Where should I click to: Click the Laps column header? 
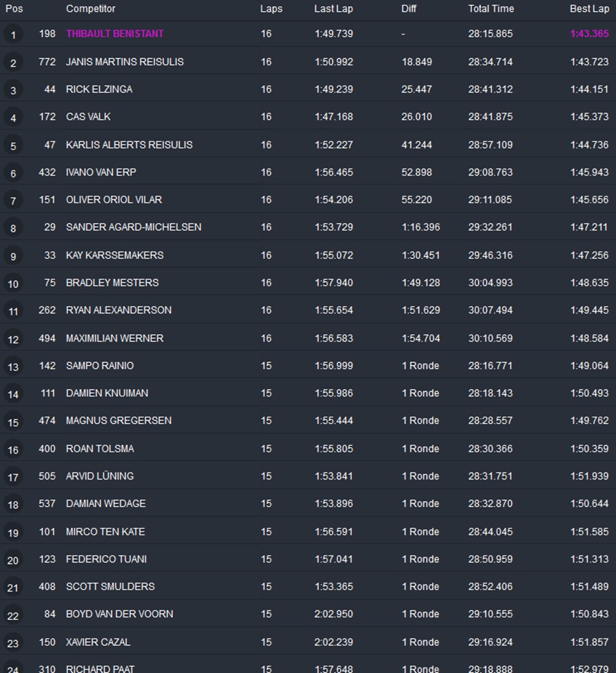click(x=271, y=9)
